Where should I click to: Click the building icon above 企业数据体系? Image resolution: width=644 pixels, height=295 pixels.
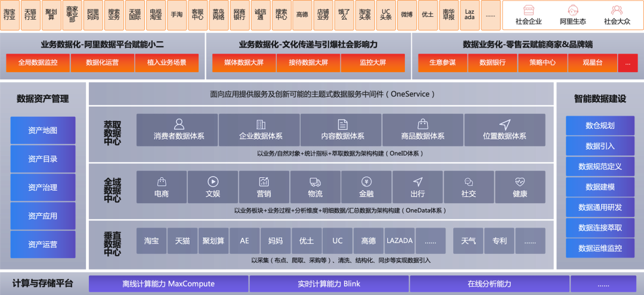(x=261, y=124)
